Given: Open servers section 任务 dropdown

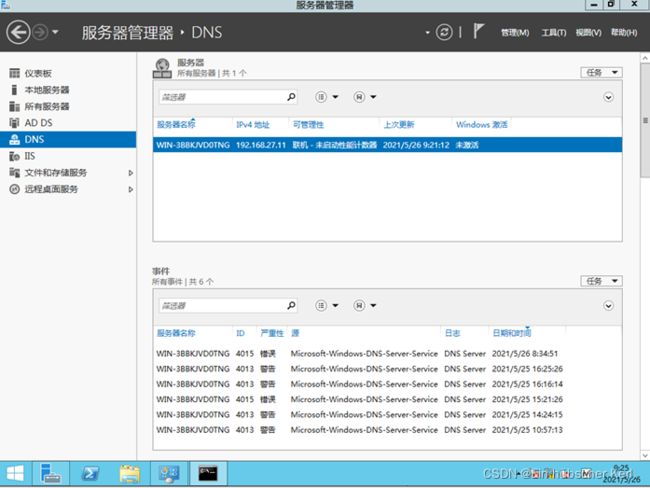Looking at the screenshot, I should pyautogui.click(x=601, y=73).
